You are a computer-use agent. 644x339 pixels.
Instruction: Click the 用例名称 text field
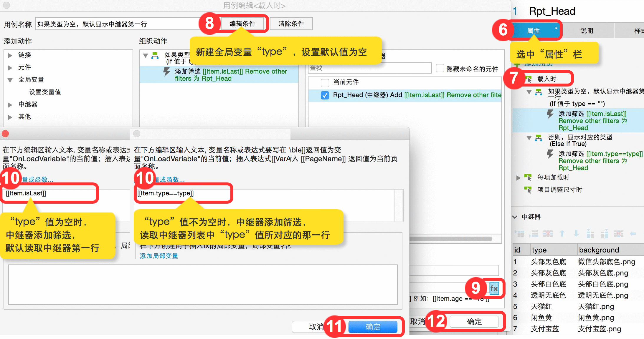(x=118, y=24)
